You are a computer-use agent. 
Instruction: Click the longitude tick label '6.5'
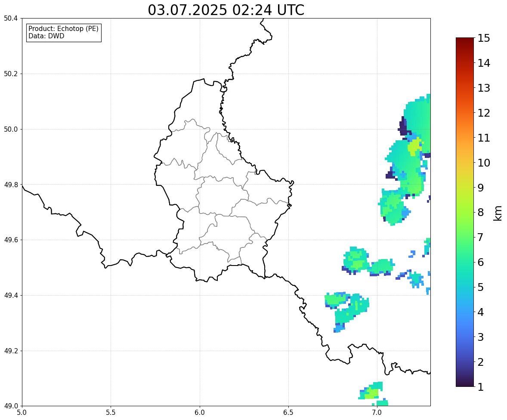click(x=288, y=413)
